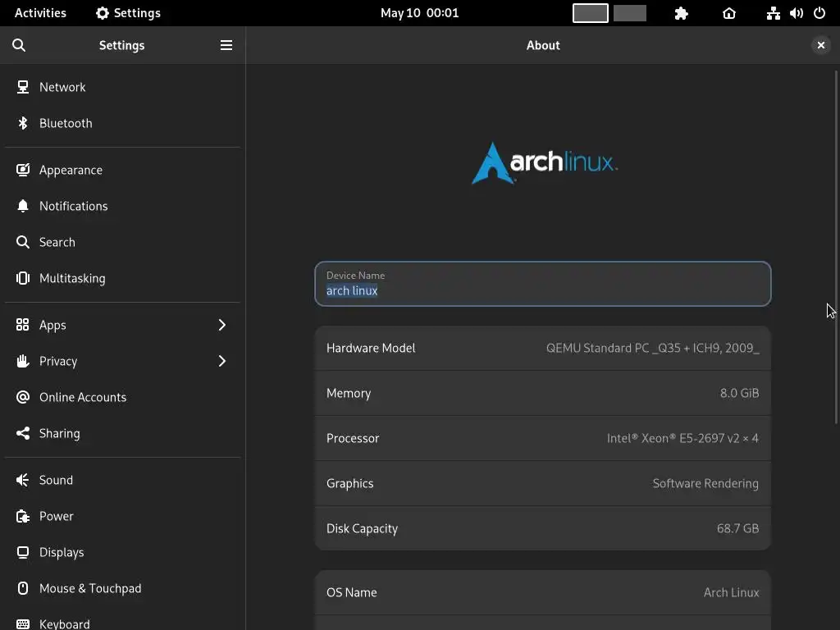
Task: Open the Settings search icon
Action: point(19,45)
